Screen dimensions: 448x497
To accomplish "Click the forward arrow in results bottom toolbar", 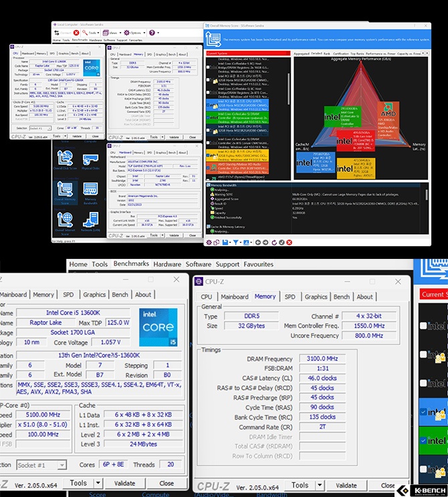I will click(265, 242).
